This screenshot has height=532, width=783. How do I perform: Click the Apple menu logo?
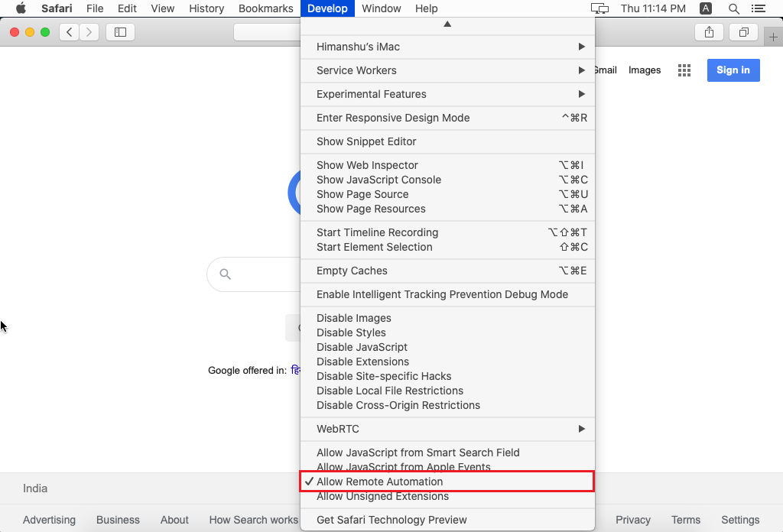point(21,8)
